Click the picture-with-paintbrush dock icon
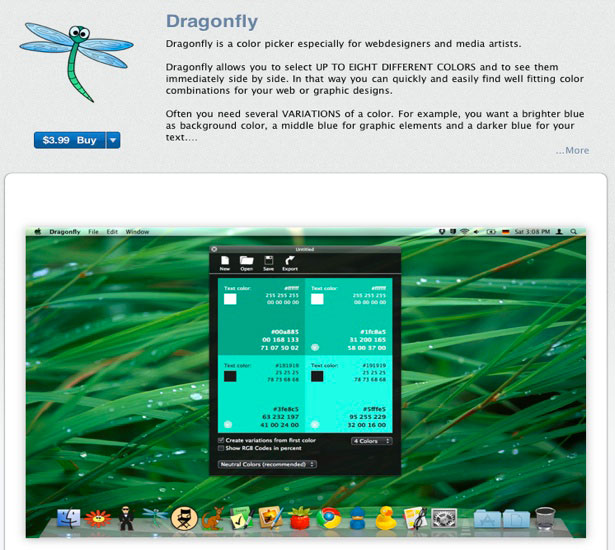Screen dimensions: 615x550 pos(271,518)
